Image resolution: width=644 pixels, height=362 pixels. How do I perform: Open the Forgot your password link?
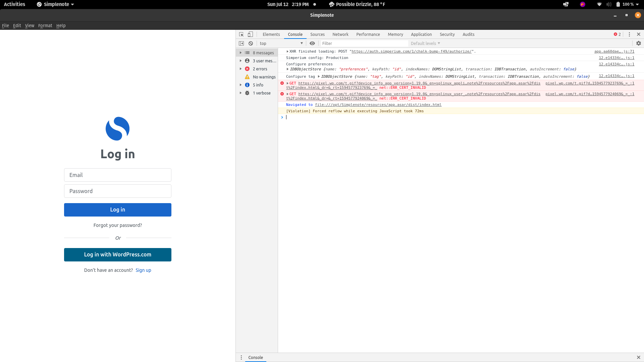[117, 225]
